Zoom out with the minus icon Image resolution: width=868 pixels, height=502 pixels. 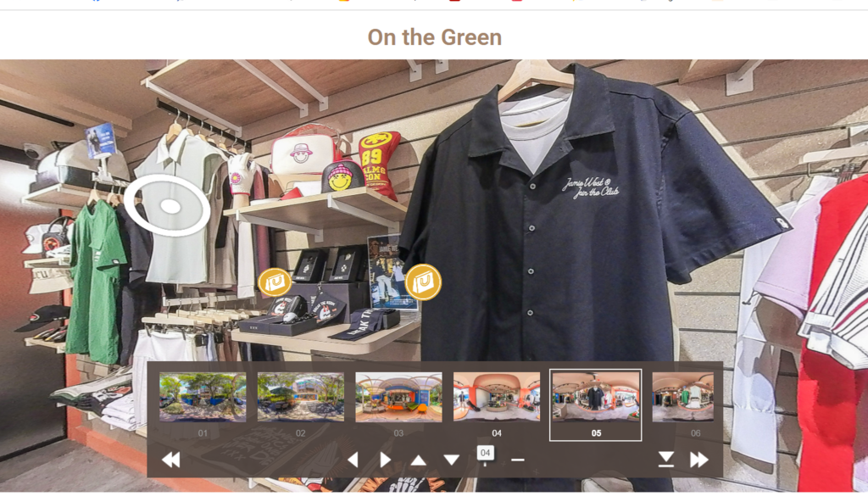pos(518,460)
